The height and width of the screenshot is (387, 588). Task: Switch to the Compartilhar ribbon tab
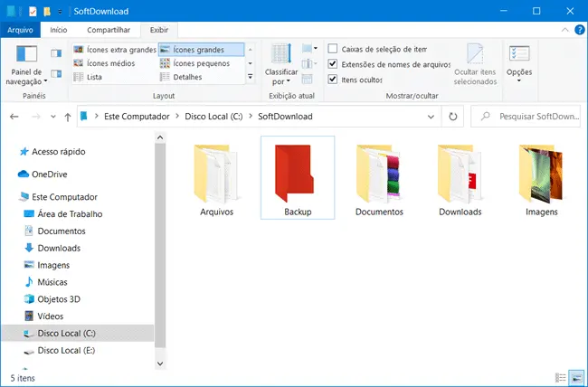pyautogui.click(x=108, y=30)
